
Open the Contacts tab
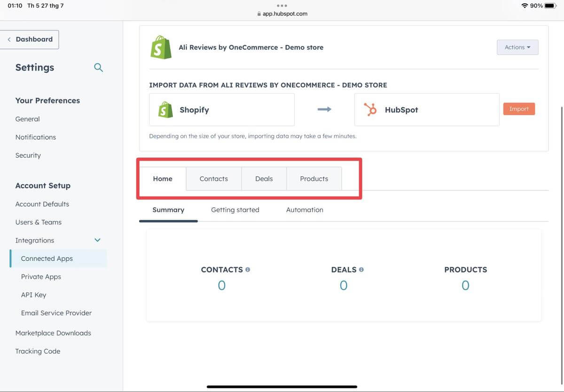(214, 179)
